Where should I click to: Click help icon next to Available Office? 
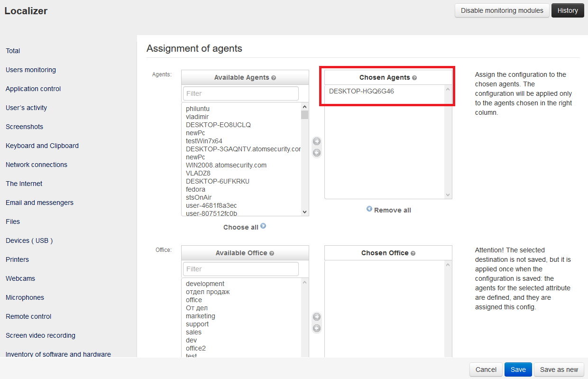272,253
